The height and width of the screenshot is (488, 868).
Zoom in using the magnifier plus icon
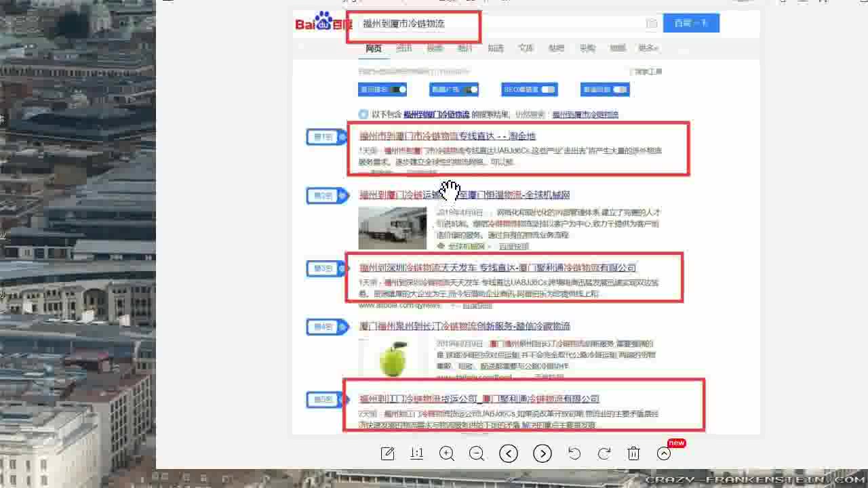(447, 453)
